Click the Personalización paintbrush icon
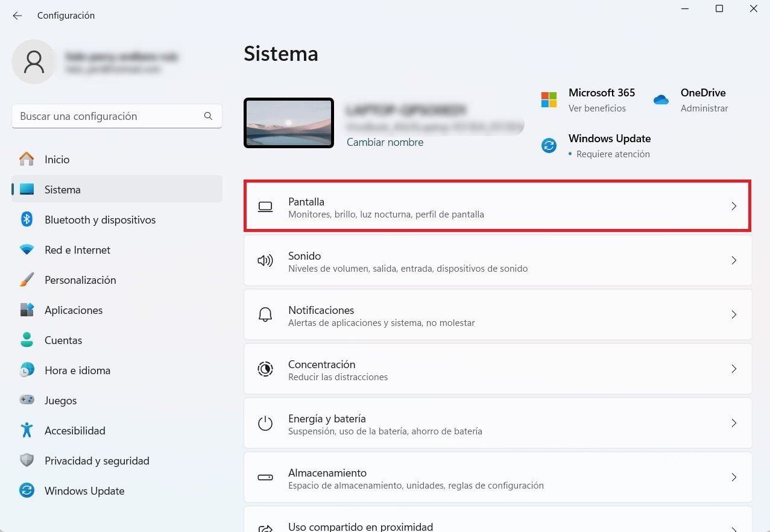Image resolution: width=770 pixels, height=532 pixels. click(x=27, y=280)
